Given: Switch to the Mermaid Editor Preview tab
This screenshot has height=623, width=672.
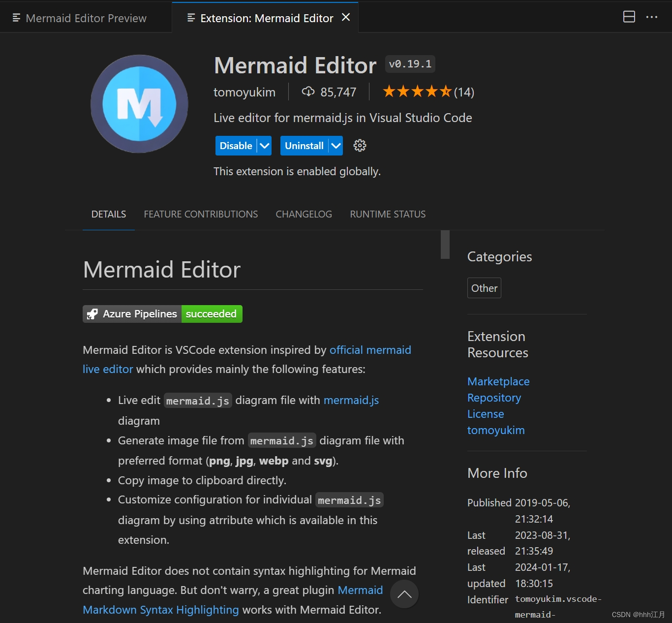Looking at the screenshot, I should pyautogui.click(x=86, y=18).
